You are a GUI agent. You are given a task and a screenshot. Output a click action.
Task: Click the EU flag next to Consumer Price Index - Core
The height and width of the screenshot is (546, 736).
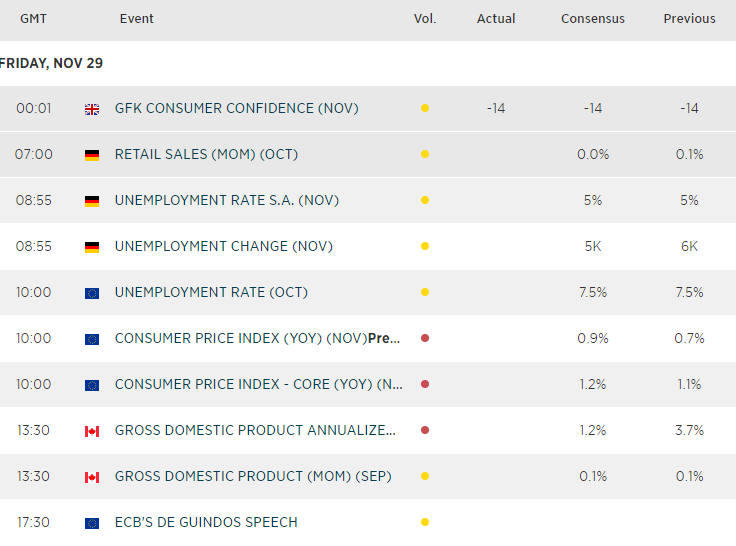click(x=92, y=385)
